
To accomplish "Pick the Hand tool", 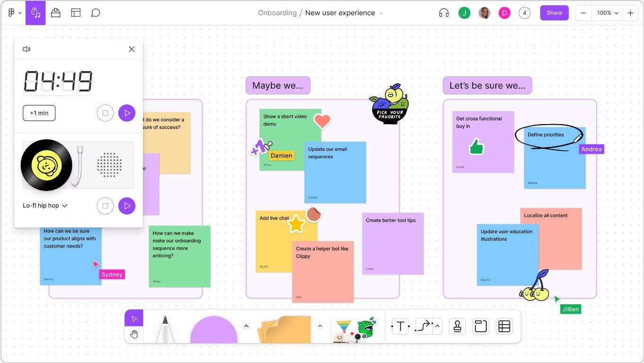I will point(134,335).
